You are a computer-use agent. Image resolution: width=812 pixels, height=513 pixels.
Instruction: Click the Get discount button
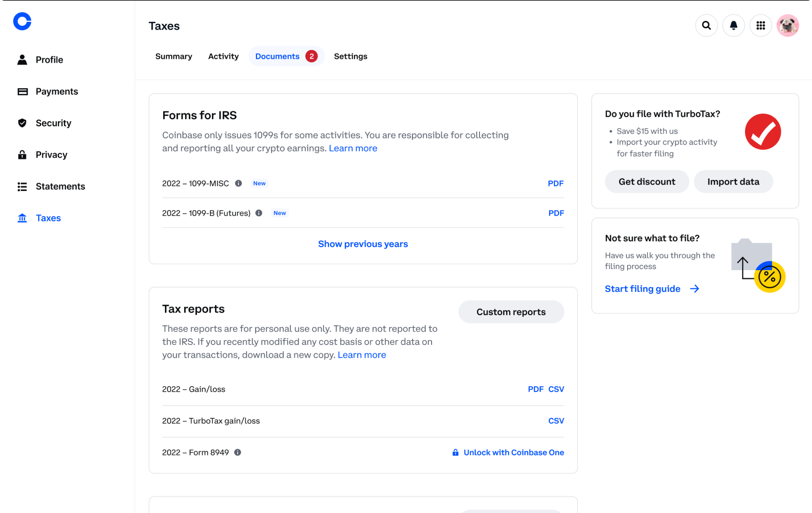coord(647,182)
